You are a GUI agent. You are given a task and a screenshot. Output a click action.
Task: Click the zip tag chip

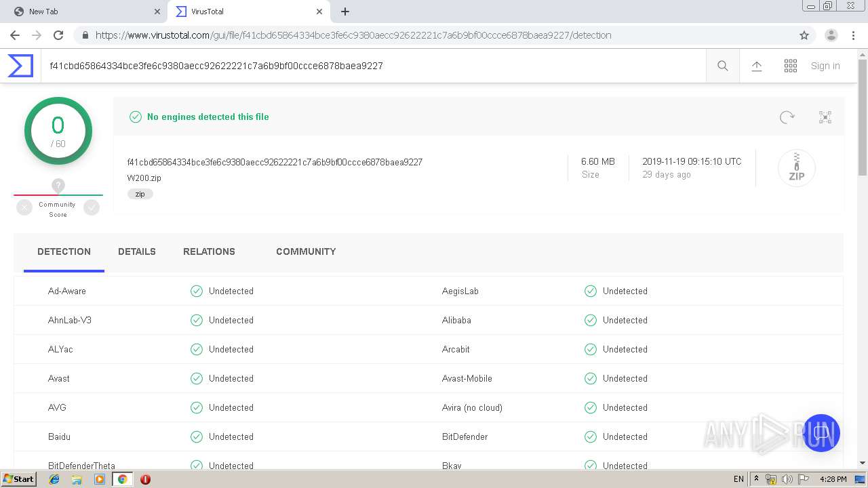140,194
